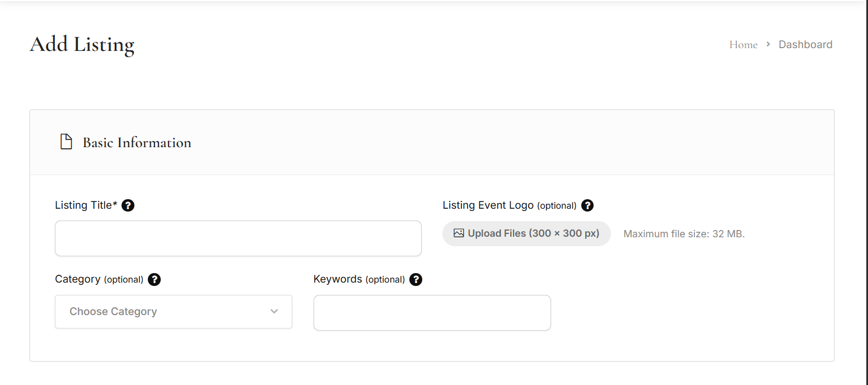Expand the Choose Category dropdown
This screenshot has width=868, height=385.
pos(173,312)
